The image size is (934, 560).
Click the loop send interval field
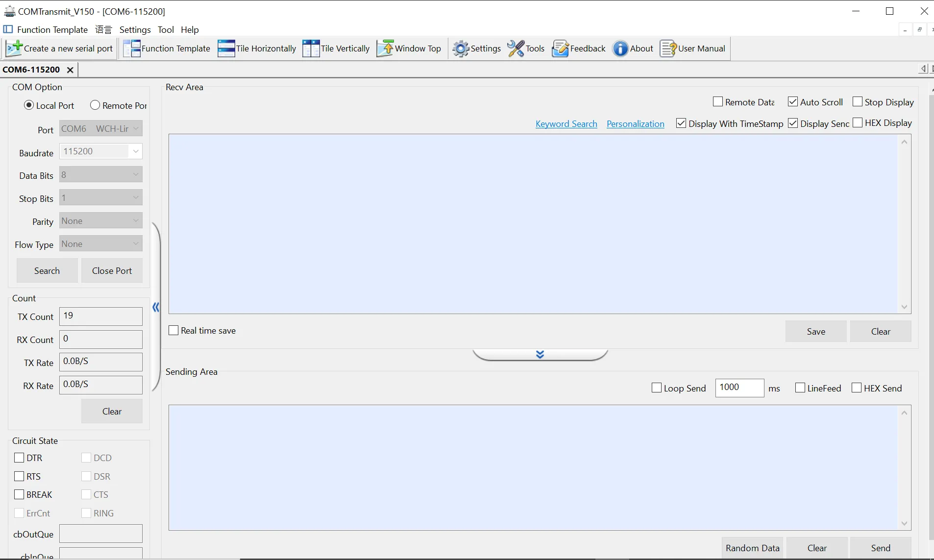pos(739,388)
